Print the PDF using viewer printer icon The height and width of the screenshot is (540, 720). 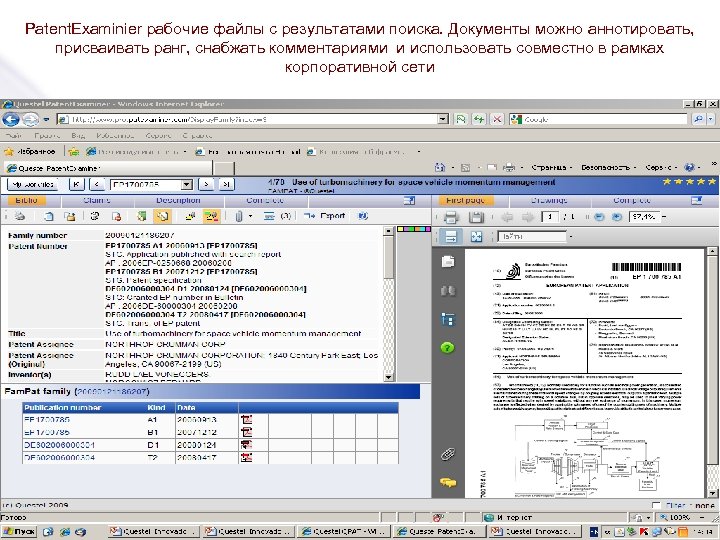pyautogui.click(x=451, y=217)
